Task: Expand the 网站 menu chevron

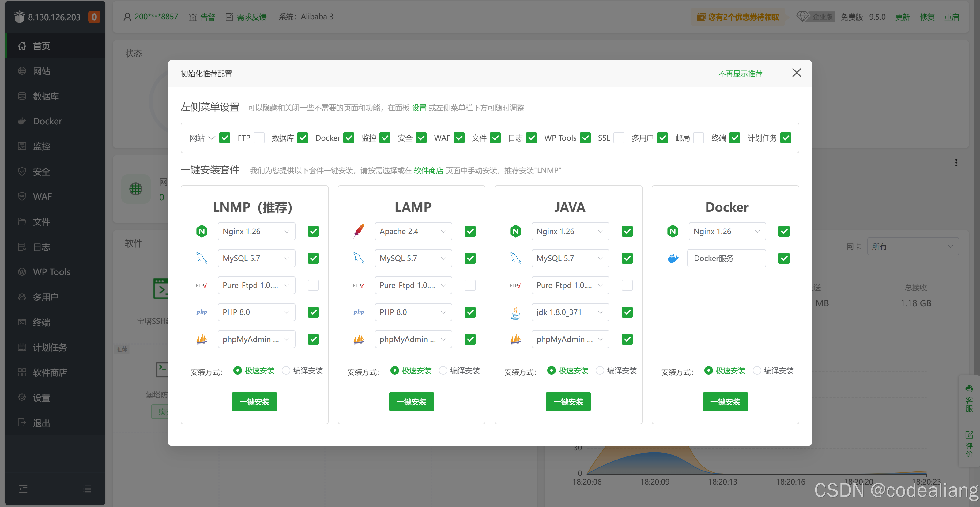Action: click(212, 138)
